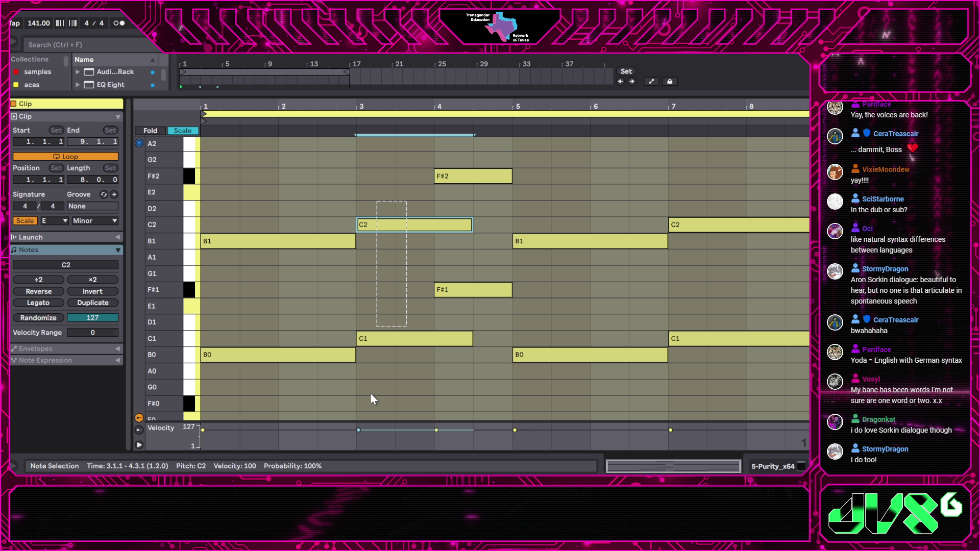
Task: Open the Envelopes panel tab
Action: [x=36, y=349]
